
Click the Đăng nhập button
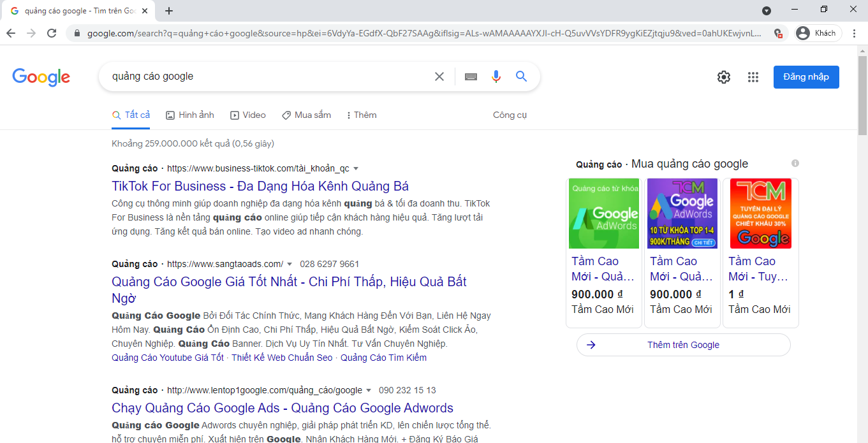point(806,77)
